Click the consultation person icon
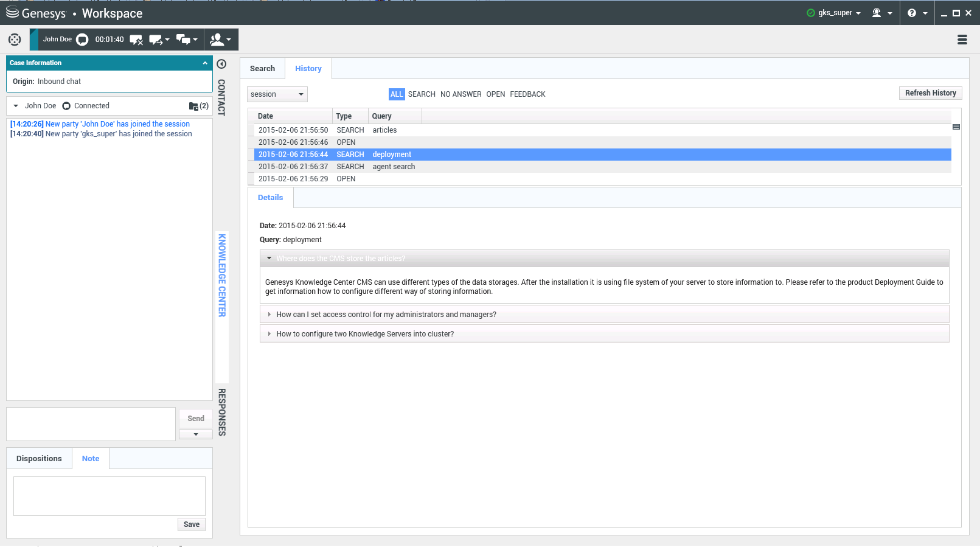Image resolution: width=980 pixels, height=547 pixels. click(x=217, y=40)
